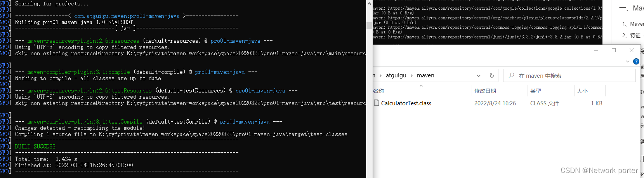Screen dimensions: 644x178
Task: Expand the breadcrumb arrow before atguigu
Action: [x=381, y=75]
